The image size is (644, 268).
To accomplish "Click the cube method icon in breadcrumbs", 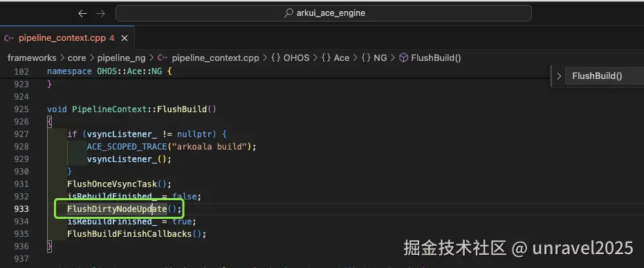I will pos(404,58).
